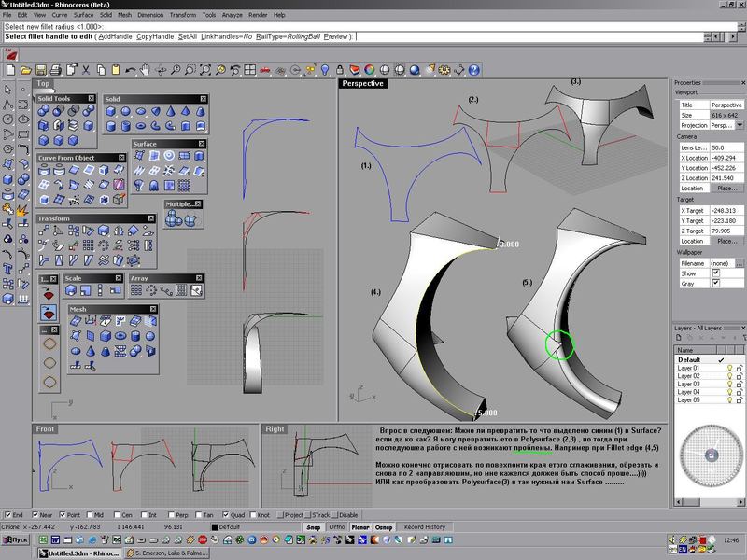Click the Boolean union icon in Solid Tools
This screenshot has height=560, width=747.
(44, 111)
